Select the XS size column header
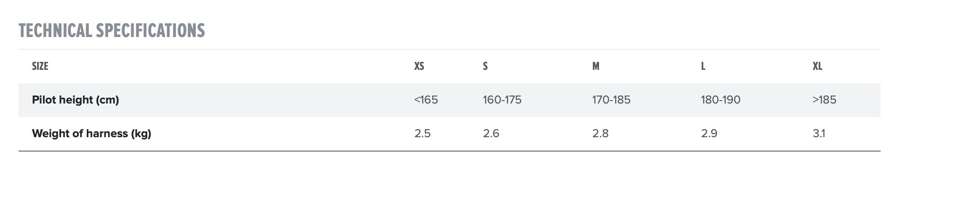Screen dimensions: 980x202 pos(419,66)
